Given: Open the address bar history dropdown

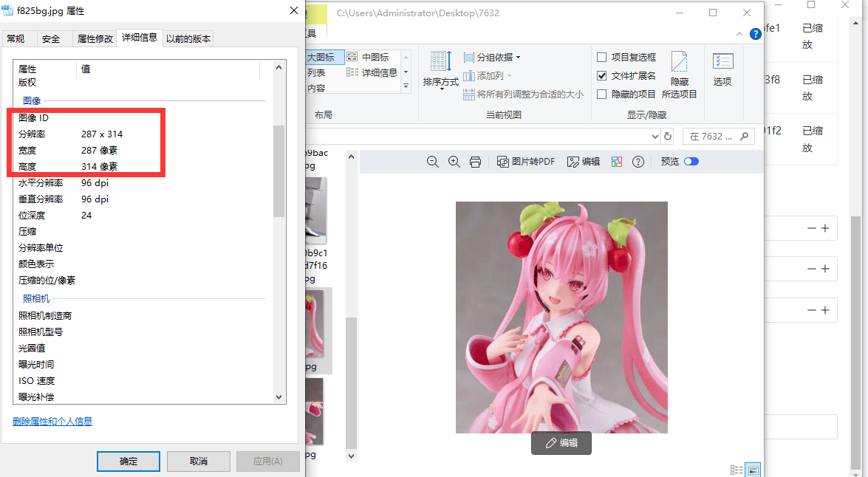Looking at the screenshot, I should [x=655, y=136].
